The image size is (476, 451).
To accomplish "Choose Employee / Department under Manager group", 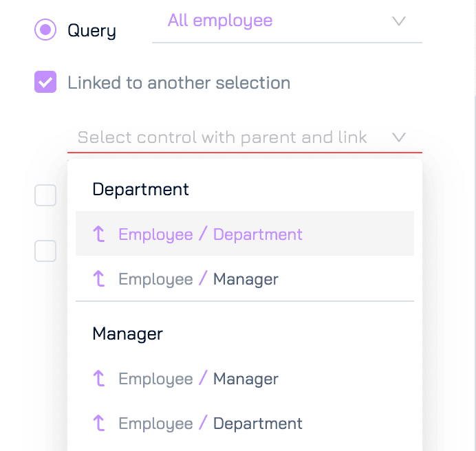I will (245, 423).
